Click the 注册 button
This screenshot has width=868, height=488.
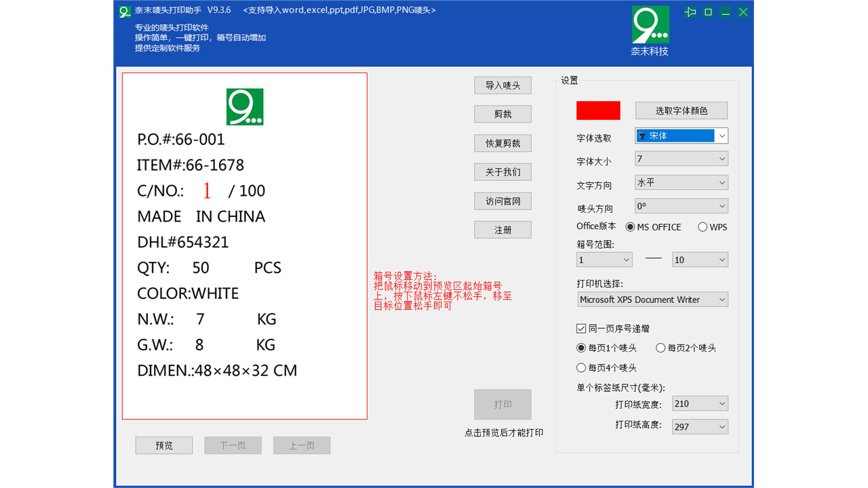(502, 230)
